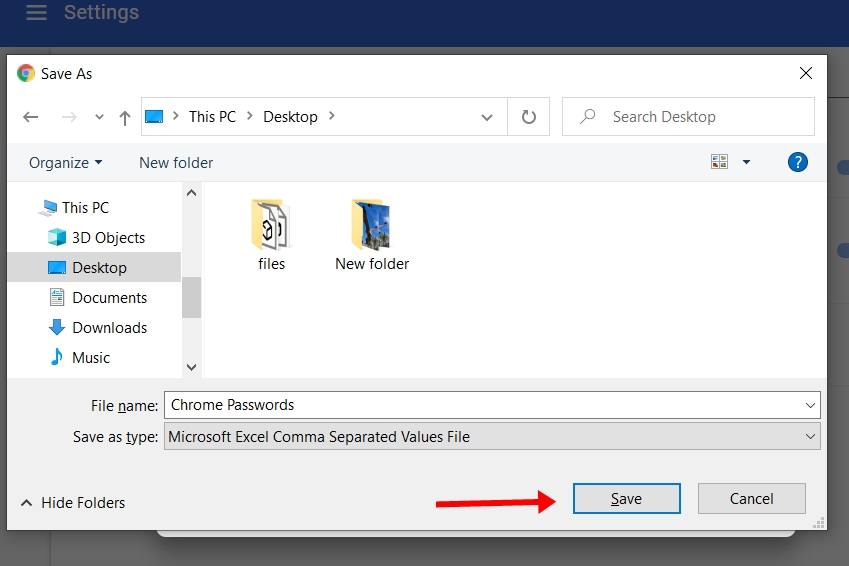Refresh the Desktop folder listing
This screenshot has height=566, width=849.
point(528,117)
